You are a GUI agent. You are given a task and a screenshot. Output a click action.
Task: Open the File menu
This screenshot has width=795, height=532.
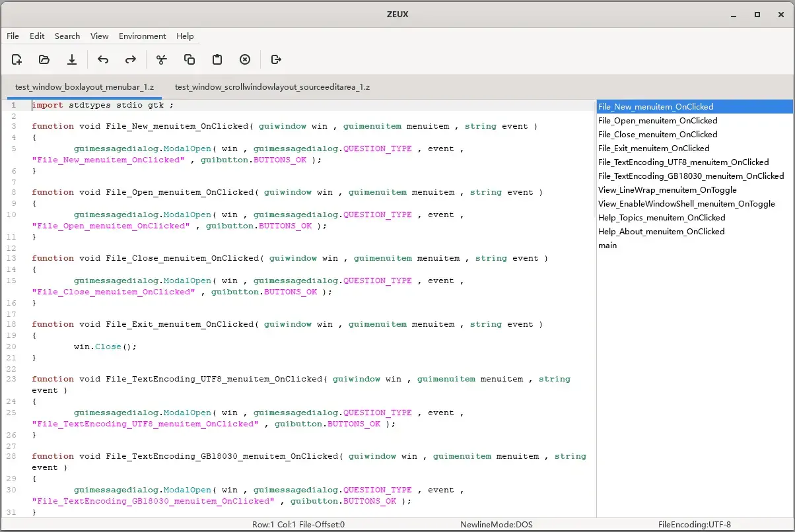point(13,36)
